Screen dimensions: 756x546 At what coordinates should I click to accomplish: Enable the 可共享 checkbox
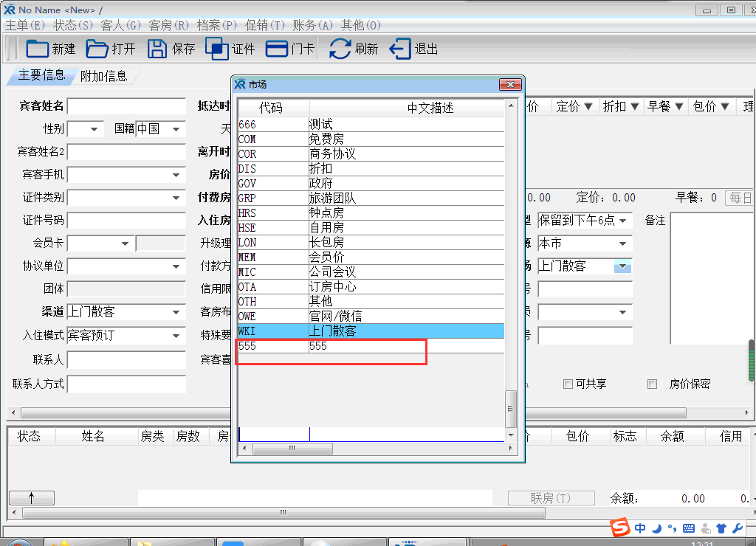[x=568, y=384]
